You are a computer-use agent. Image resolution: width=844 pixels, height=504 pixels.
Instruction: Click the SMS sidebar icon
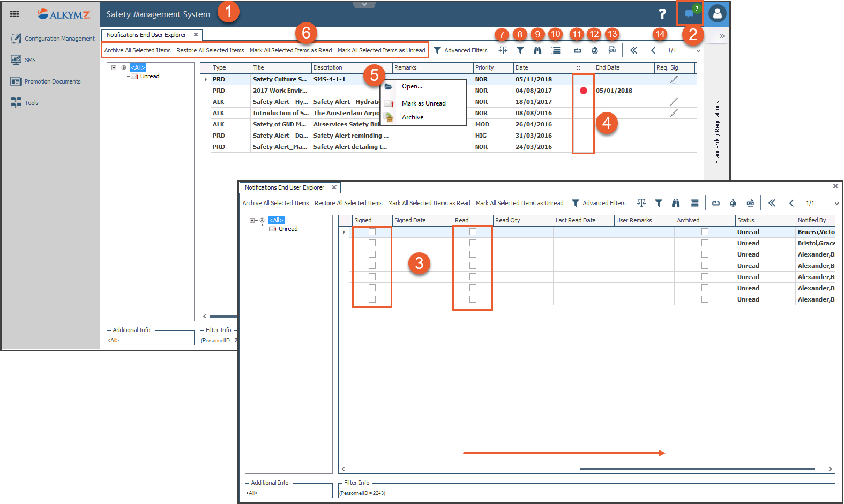coord(16,60)
